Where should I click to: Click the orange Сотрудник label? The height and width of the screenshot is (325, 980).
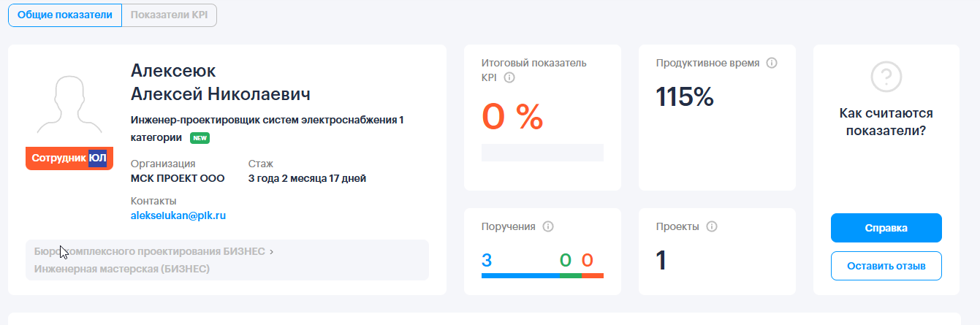58,158
